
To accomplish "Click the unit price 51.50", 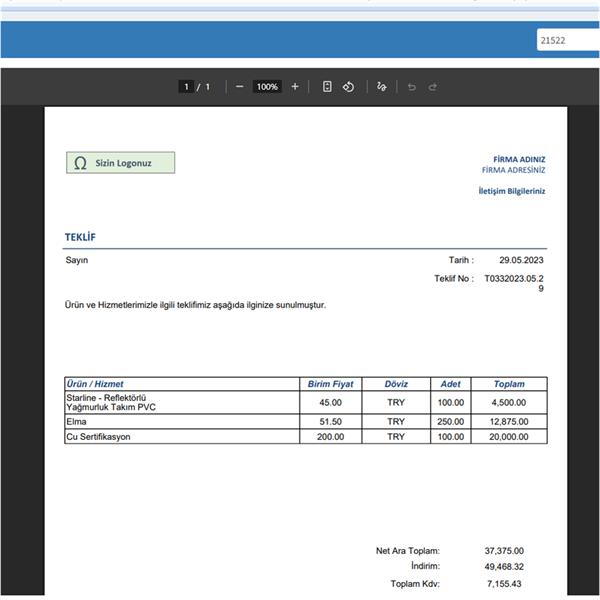I will [331, 422].
